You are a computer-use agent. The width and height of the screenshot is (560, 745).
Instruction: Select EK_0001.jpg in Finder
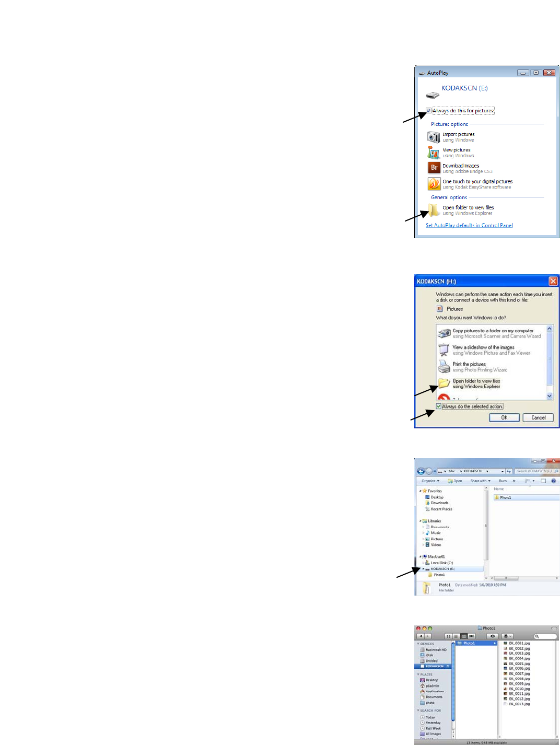coord(516,644)
